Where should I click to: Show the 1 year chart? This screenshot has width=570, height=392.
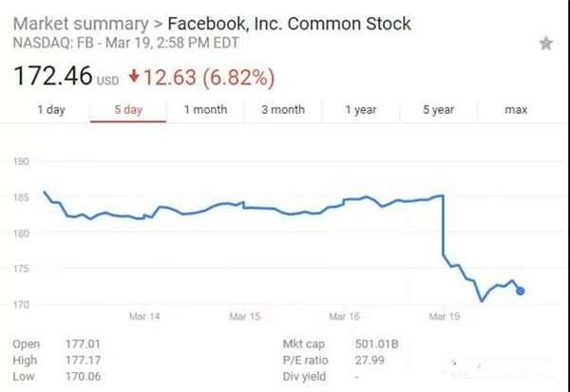coord(360,110)
